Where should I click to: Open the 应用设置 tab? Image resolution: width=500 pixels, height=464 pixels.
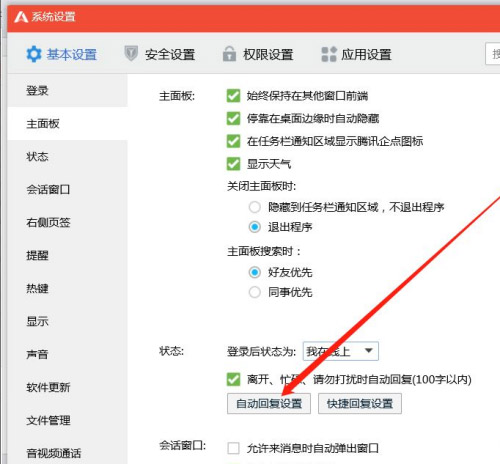(356, 54)
